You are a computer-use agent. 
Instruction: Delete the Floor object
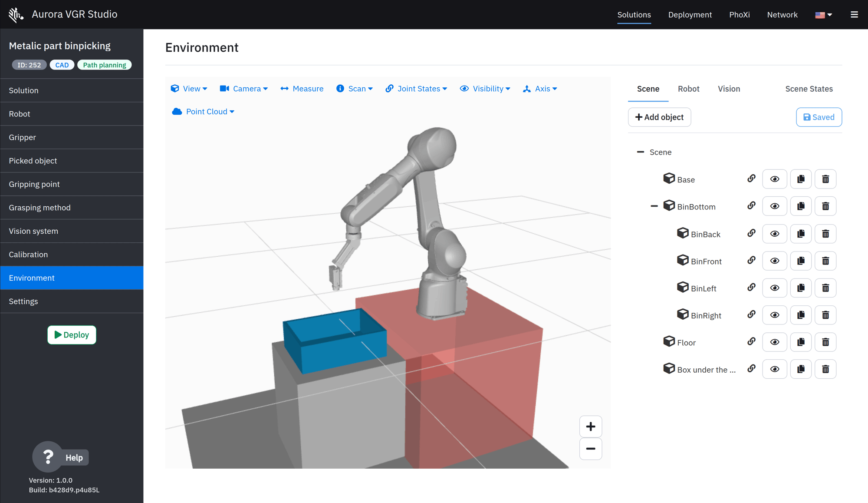pyautogui.click(x=825, y=342)
